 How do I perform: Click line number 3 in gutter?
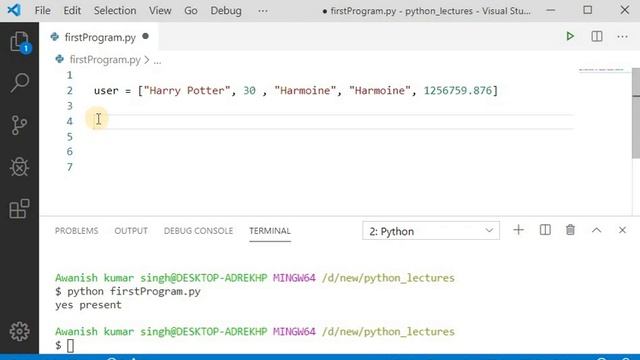69,106
